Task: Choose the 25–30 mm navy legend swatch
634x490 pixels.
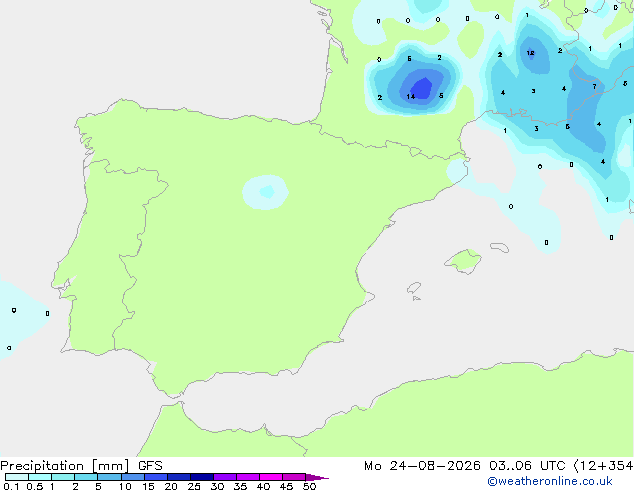Action: 202,477
